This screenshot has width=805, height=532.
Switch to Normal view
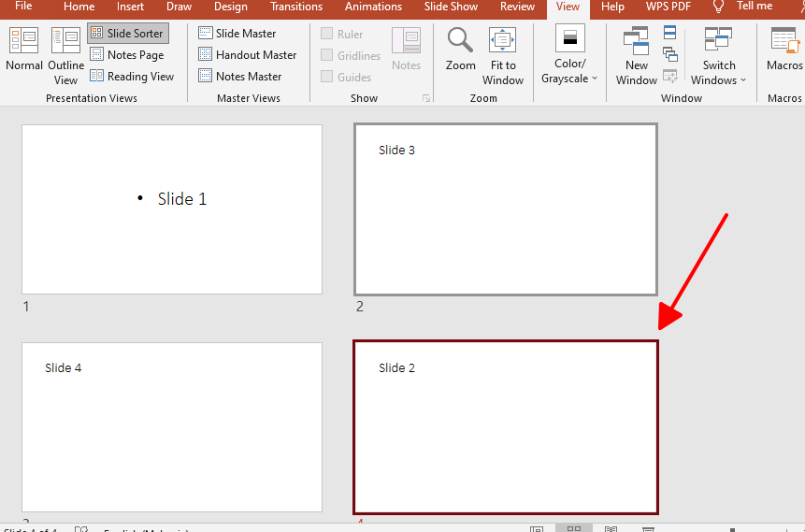coord(23,50)
